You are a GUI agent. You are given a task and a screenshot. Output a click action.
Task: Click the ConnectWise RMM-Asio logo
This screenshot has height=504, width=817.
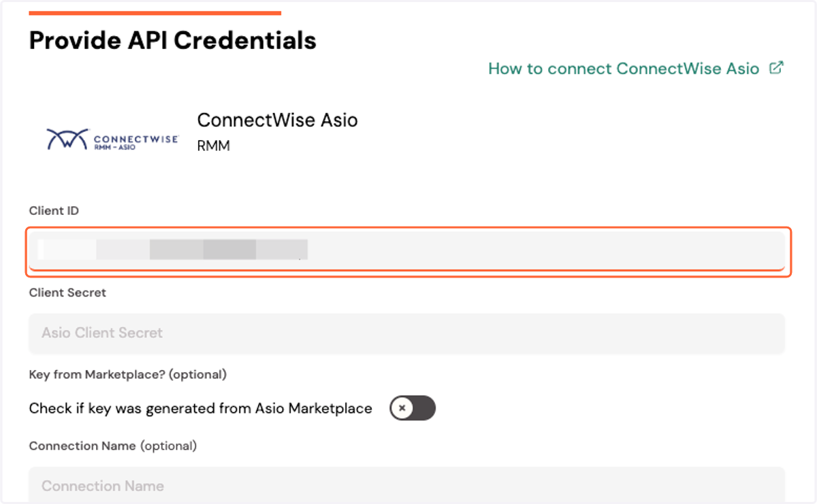pos(112,139)
